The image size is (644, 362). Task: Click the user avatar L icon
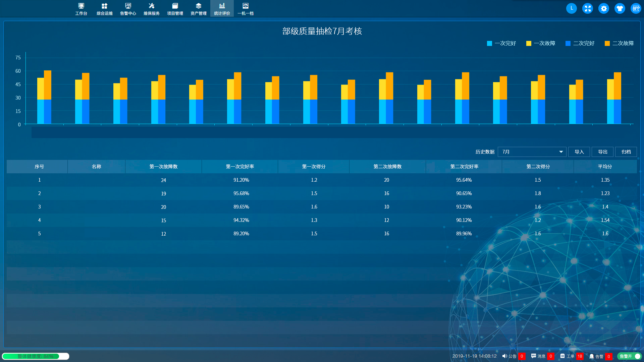coord(572,8)
